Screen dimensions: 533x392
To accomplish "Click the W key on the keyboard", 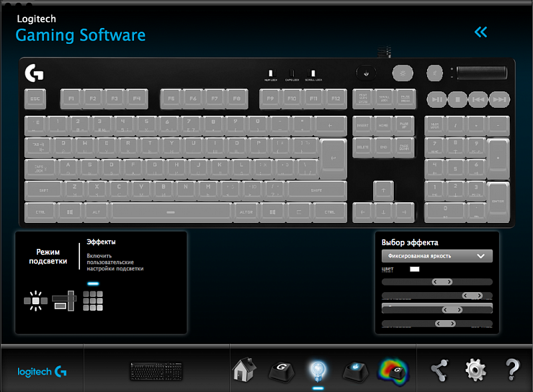I will (x=85, y=147).
